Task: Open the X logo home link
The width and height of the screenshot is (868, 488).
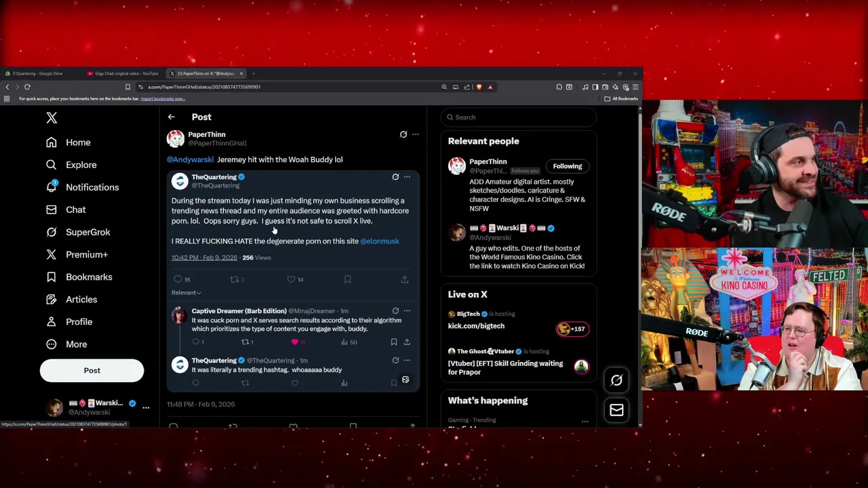Action: [x=52, y=118]
